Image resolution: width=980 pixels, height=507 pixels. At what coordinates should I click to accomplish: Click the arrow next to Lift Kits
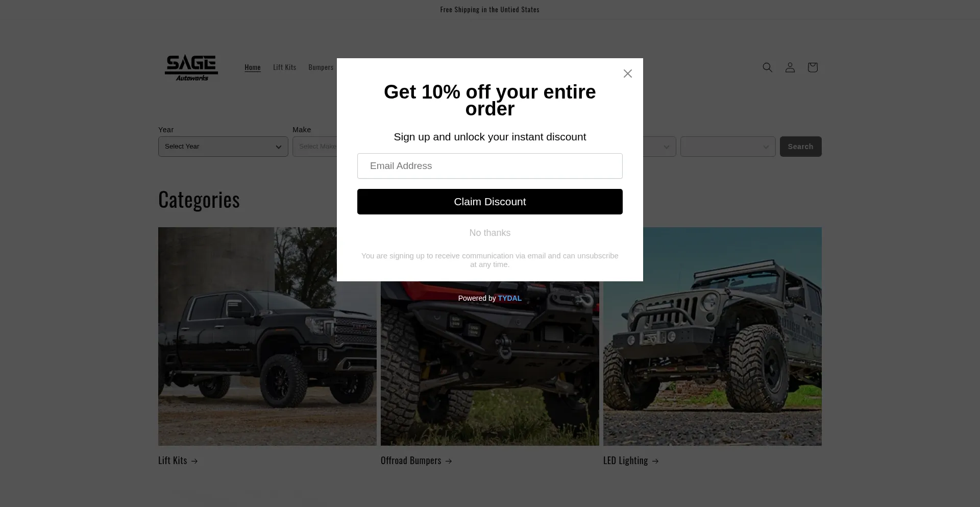pos(194,461)
